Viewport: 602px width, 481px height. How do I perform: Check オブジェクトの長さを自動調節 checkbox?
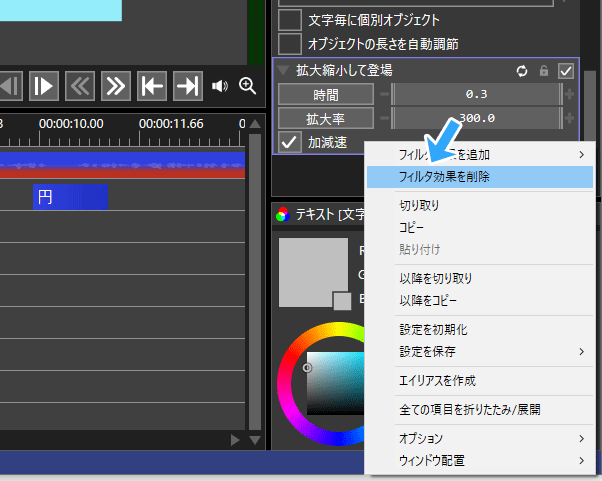(x=289, y=44)
